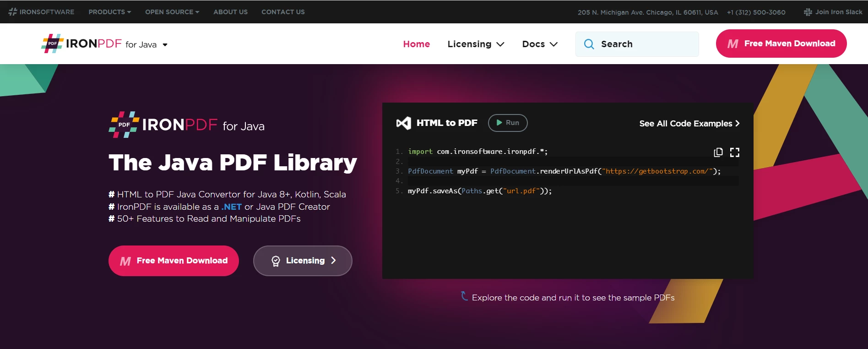Click the phone number +1 (312) 500-3060

pos(756,12)
